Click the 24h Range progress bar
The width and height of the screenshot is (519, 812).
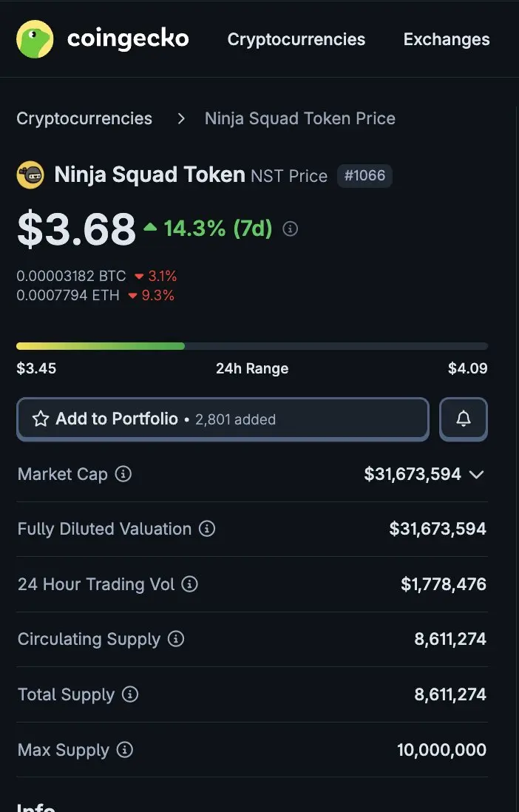251,346
